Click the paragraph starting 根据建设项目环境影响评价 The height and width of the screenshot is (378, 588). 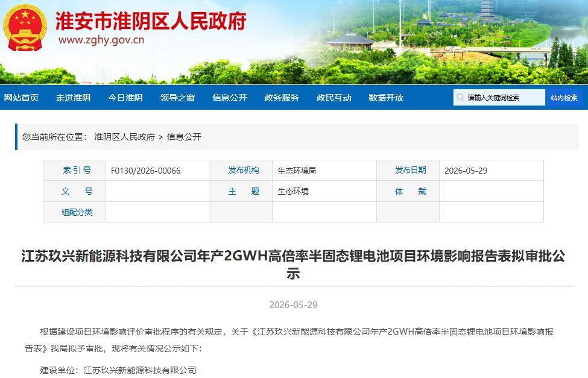coord(289,340)
